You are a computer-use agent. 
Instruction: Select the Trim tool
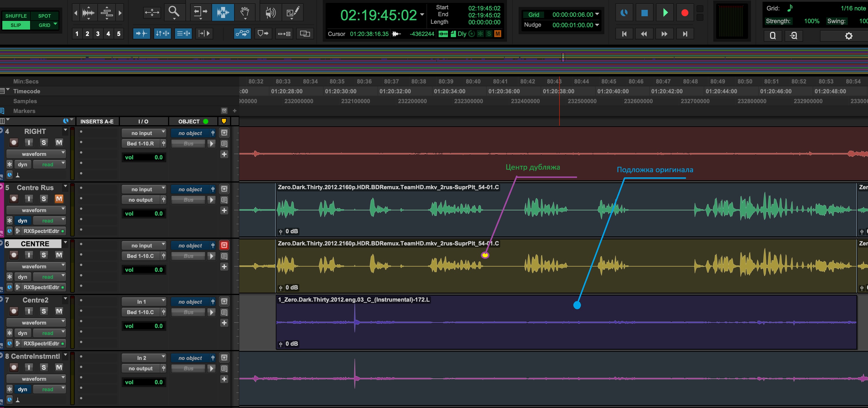200,12
